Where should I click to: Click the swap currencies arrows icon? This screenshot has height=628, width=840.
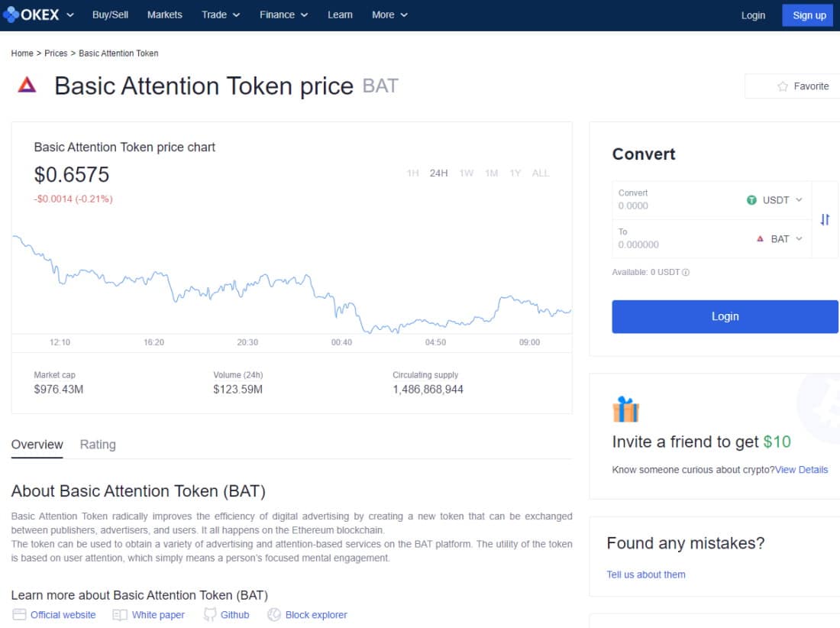(825, 219)
